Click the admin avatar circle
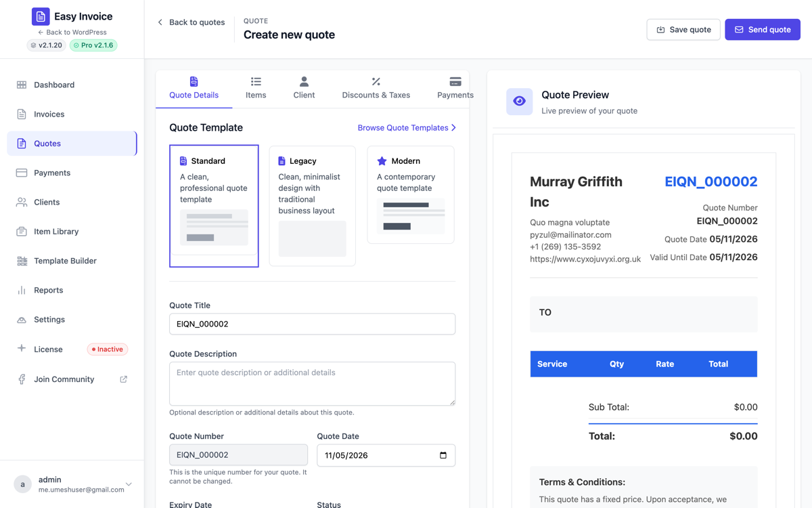 [x=22, y=484]
